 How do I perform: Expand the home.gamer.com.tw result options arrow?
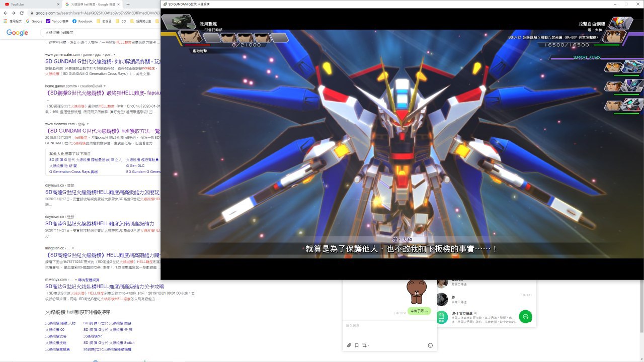pos(105,86)
